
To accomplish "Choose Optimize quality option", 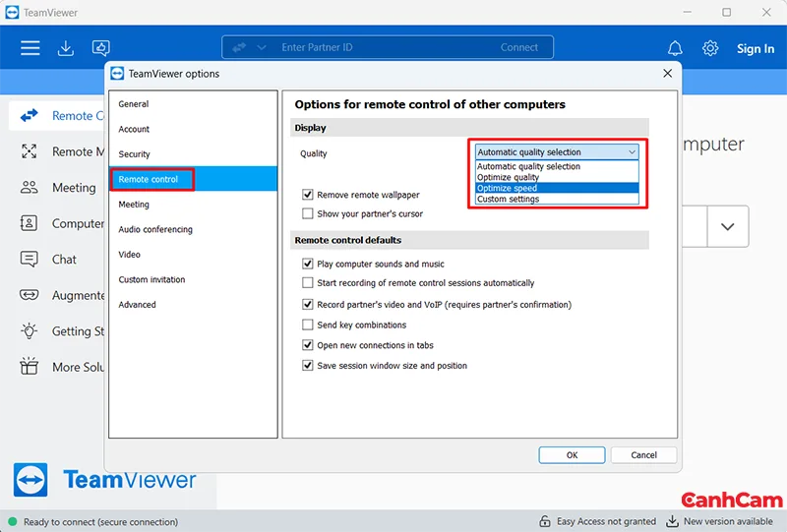I will (557, 177).
